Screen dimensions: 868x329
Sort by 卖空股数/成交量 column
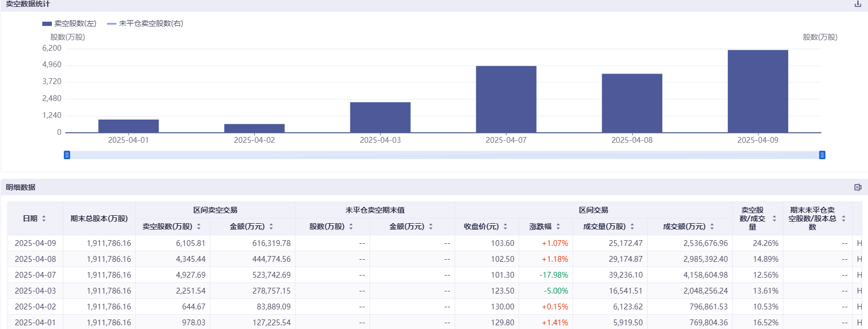774,218
